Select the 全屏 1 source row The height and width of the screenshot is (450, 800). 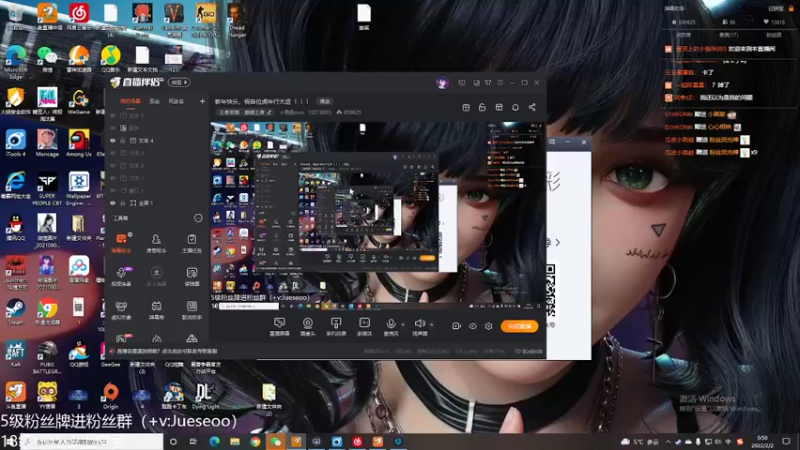click(157, 203)
